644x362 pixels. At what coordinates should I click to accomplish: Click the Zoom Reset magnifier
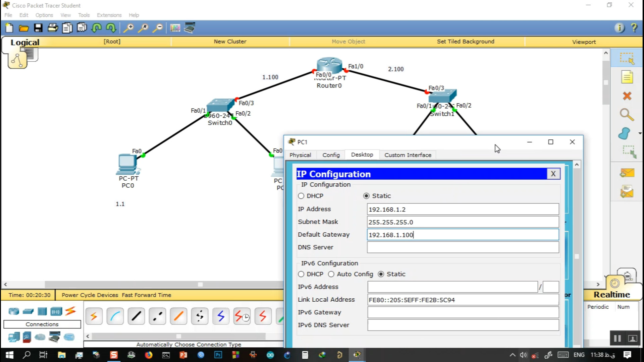tap(143, 28)
